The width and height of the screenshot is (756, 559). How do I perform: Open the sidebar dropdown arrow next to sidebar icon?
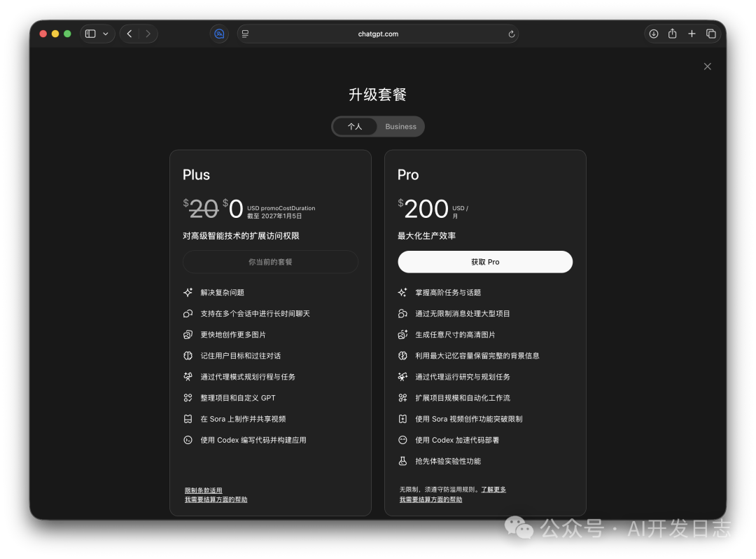pos(105,33)
